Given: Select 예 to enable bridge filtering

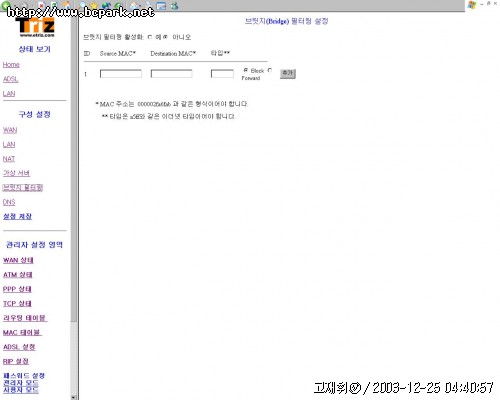Looking at the screenshot, I should [x=150, y=37].
